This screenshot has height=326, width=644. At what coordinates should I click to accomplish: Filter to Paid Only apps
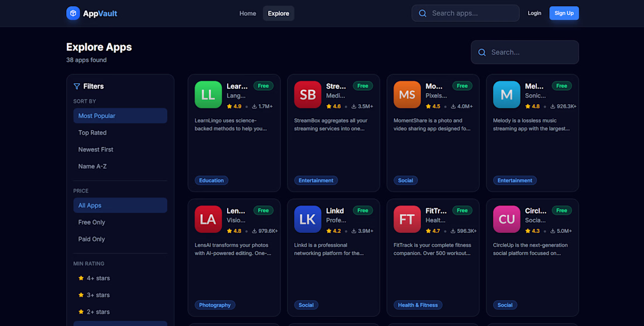(121, 239)
